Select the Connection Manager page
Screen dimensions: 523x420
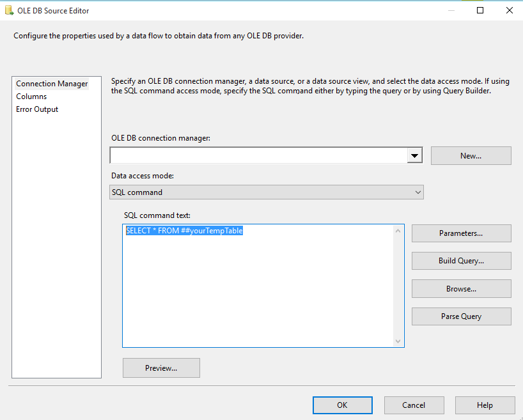point(52,83)
